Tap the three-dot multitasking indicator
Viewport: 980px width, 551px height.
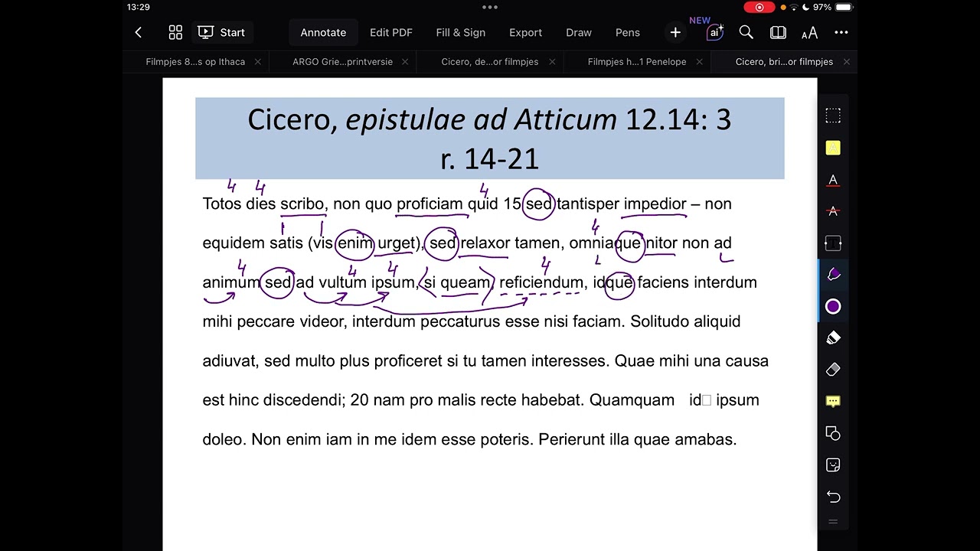coord(490,7)
